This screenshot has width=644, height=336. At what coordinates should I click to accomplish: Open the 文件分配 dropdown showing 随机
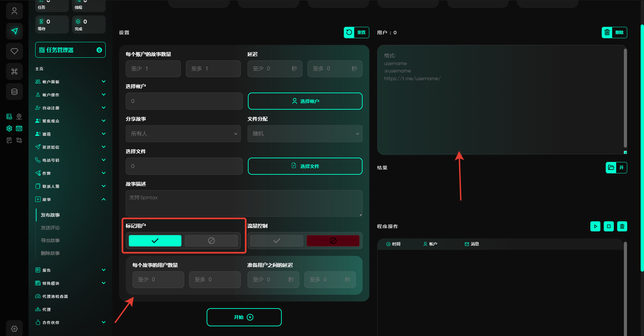pos(305,134)
